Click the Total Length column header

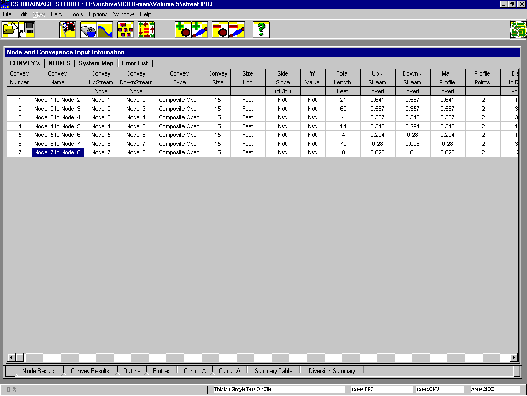click(x=342, y=77)
